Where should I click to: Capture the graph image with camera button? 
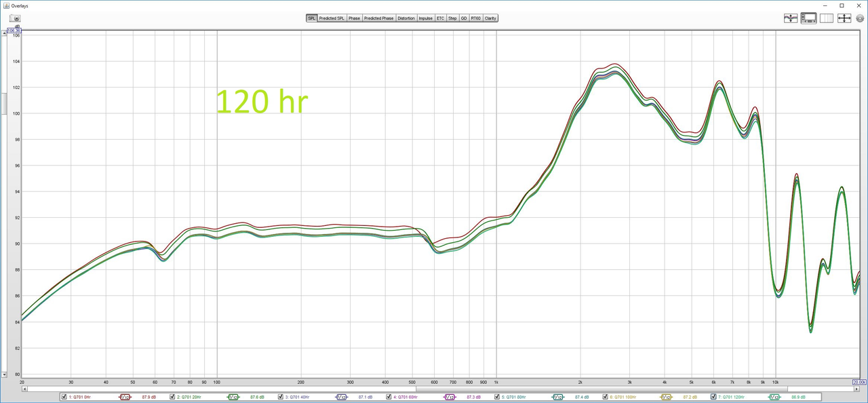tap(15, 18)
